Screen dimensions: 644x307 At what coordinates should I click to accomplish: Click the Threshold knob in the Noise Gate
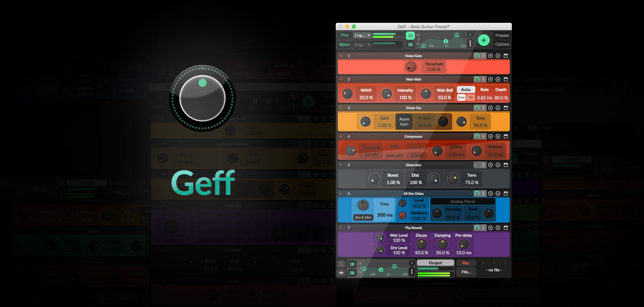point(411,67)
